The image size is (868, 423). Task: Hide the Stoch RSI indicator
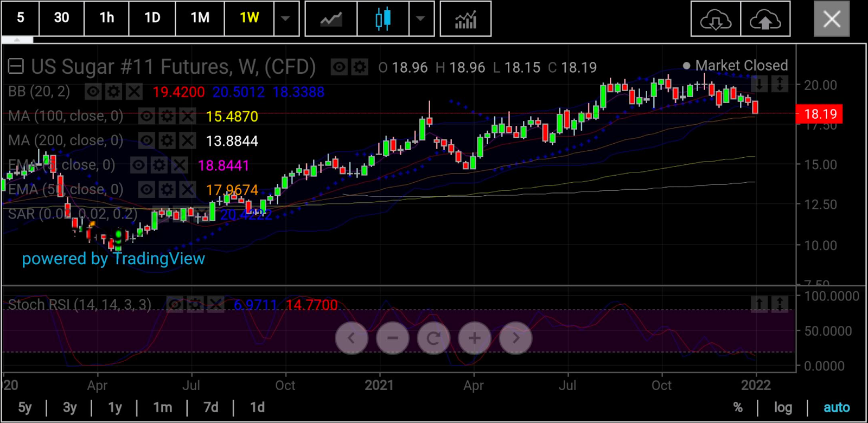(175, 305)
